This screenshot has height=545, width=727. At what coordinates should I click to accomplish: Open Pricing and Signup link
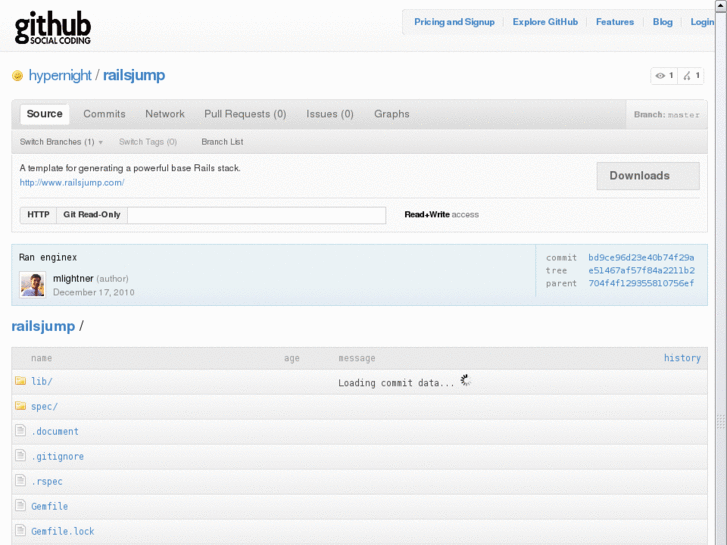tap(454, 22)
